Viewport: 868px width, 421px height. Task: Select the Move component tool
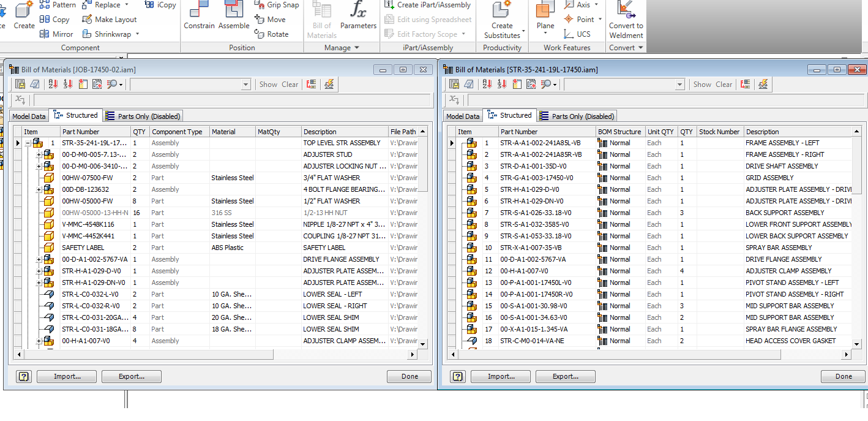click(270, 19)
